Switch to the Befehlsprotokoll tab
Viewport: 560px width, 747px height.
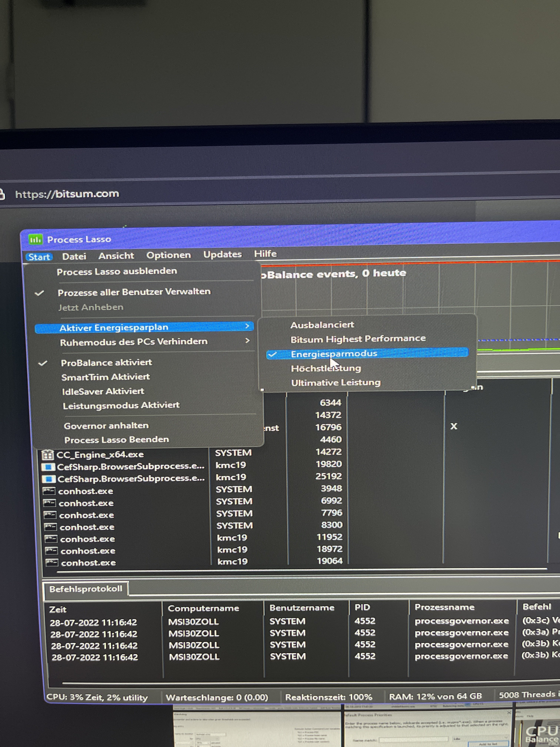86,589
